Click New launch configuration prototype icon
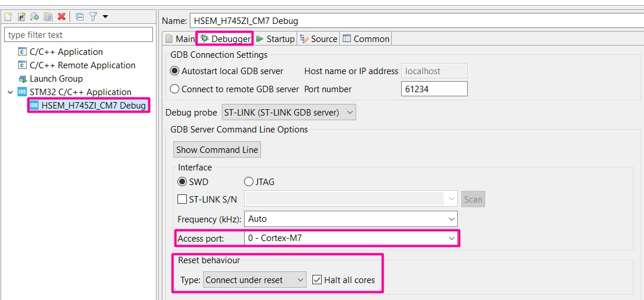The width and height of the screenshot is (644, 300). pyautogui.click(x=22, y=17)
